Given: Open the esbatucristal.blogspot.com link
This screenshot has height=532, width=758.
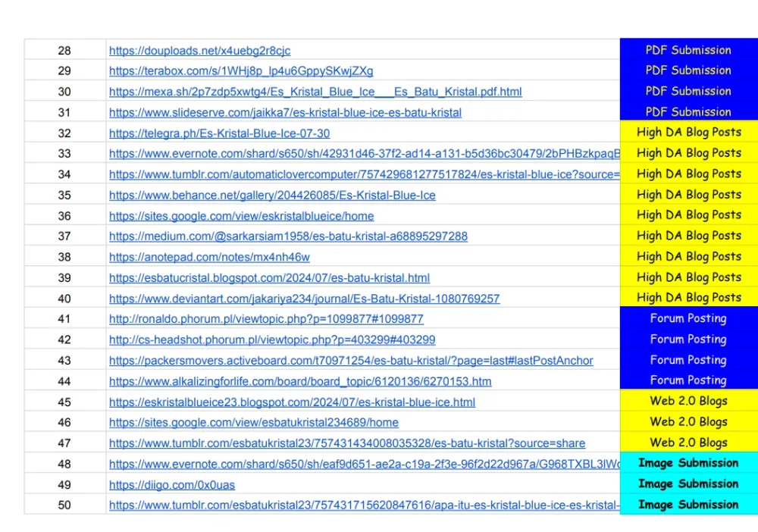Looking at the screenshot, I should pyautogui.click(x=269, y=278).
